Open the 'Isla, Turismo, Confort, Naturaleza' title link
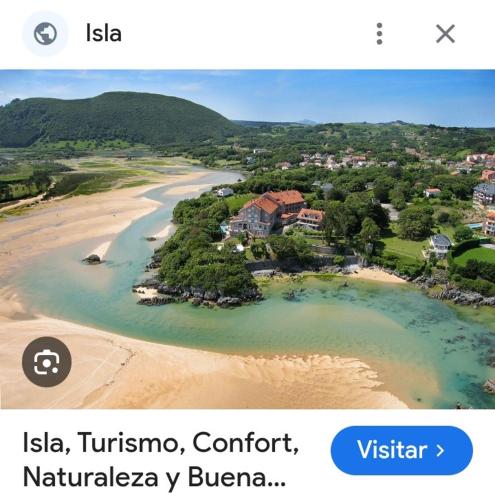Viewport: 495px width, 500px height. [x=161, y=460]
